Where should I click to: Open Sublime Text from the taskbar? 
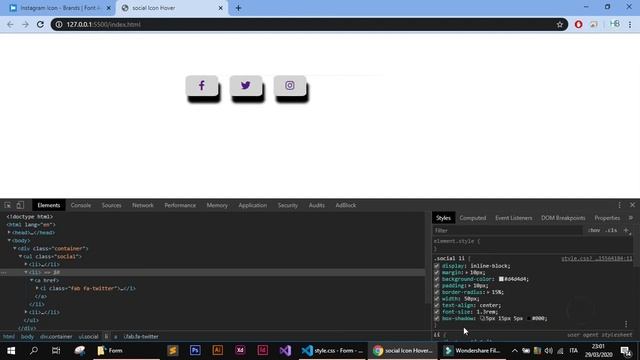click(x=173, y=350)
